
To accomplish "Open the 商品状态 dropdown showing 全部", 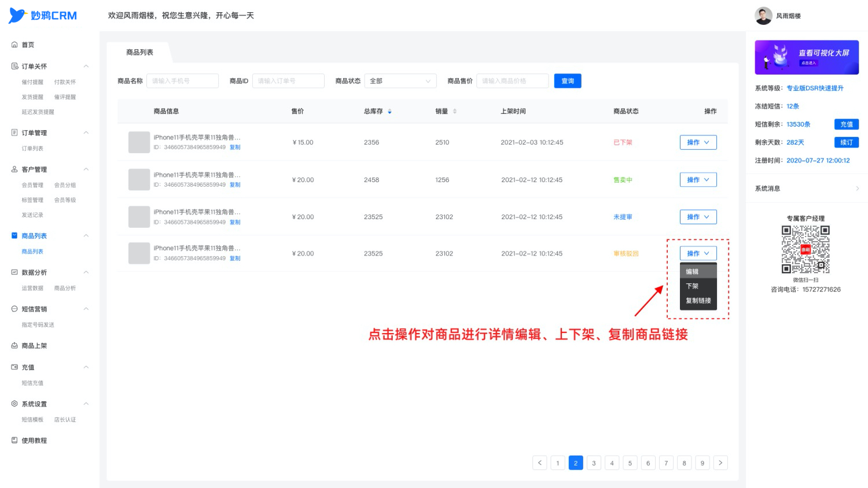I will [x=400, y=81].
